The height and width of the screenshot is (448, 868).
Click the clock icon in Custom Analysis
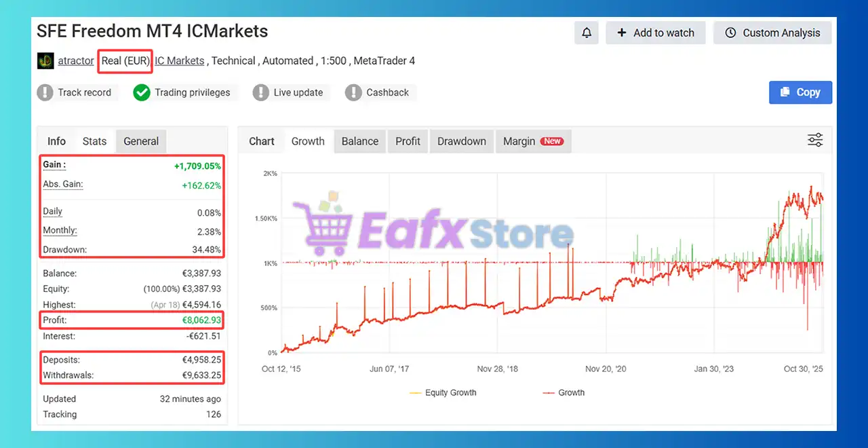tap(730, 33)
